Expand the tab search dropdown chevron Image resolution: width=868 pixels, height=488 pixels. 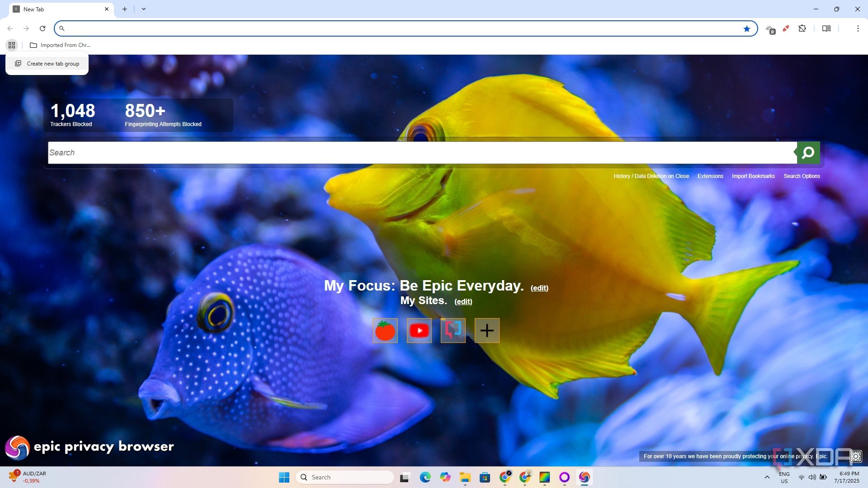pyautogui.click(x=144, y=9)
